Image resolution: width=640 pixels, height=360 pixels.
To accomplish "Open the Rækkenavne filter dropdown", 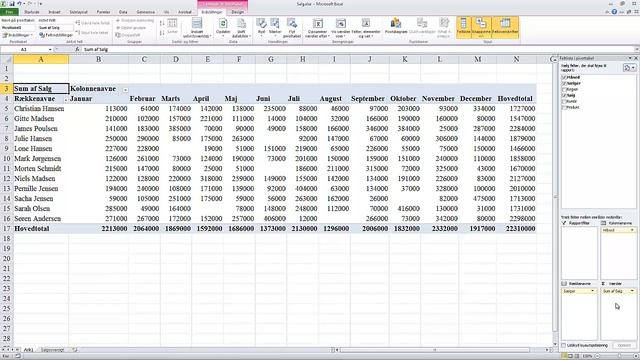I will (x=65, y=99).
